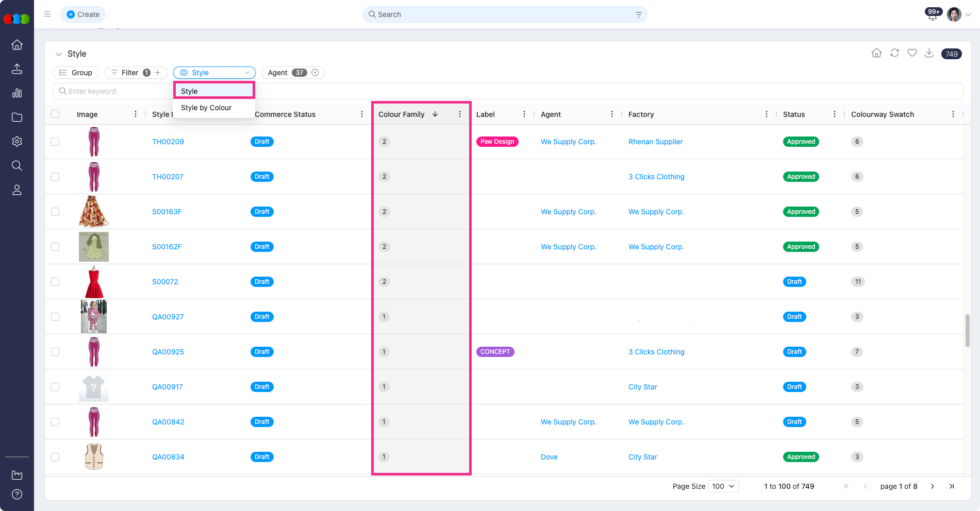
Task: Collapse the Style section chevron
Action: click(x=59, y=54)
